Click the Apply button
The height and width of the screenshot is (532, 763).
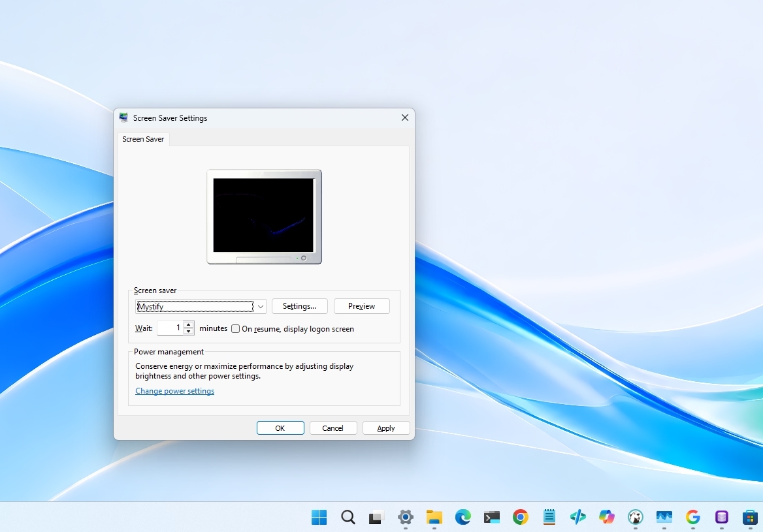(386, 428)
